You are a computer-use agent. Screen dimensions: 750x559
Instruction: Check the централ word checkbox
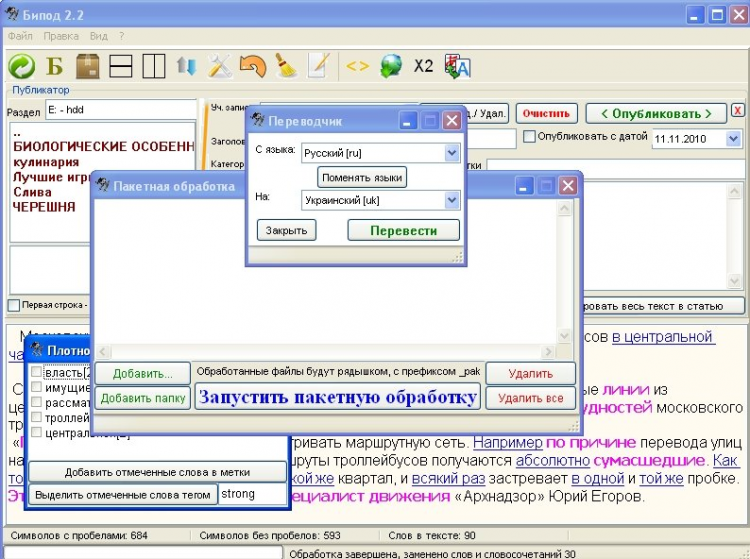coord(36,432)
